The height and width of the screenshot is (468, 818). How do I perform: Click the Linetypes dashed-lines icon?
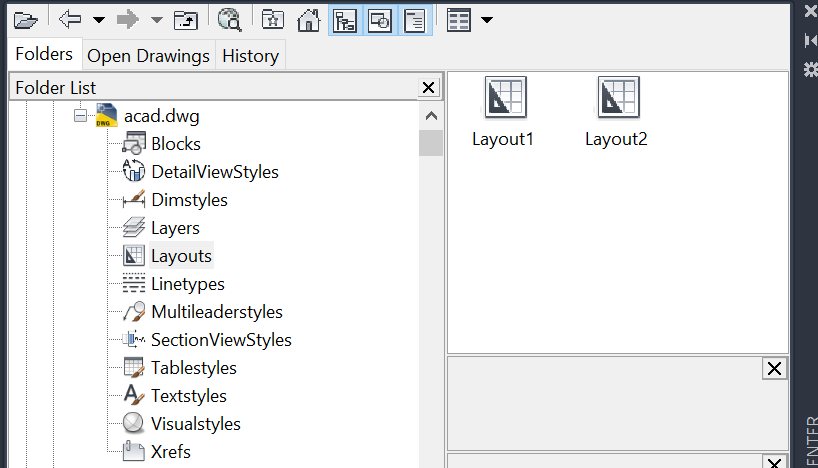pos(134,283)
